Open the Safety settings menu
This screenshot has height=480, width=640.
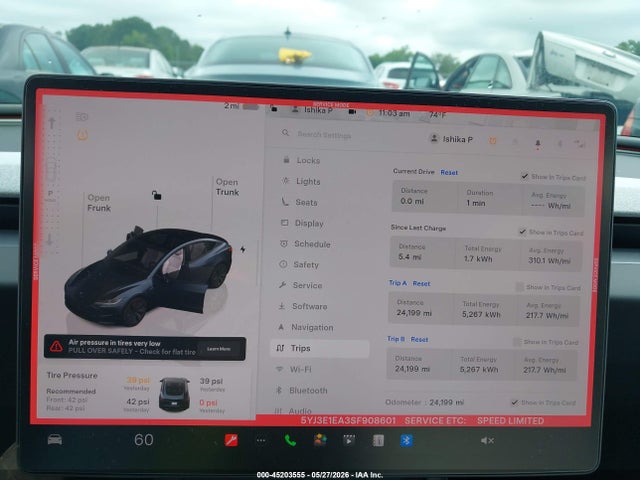[299, 264]
